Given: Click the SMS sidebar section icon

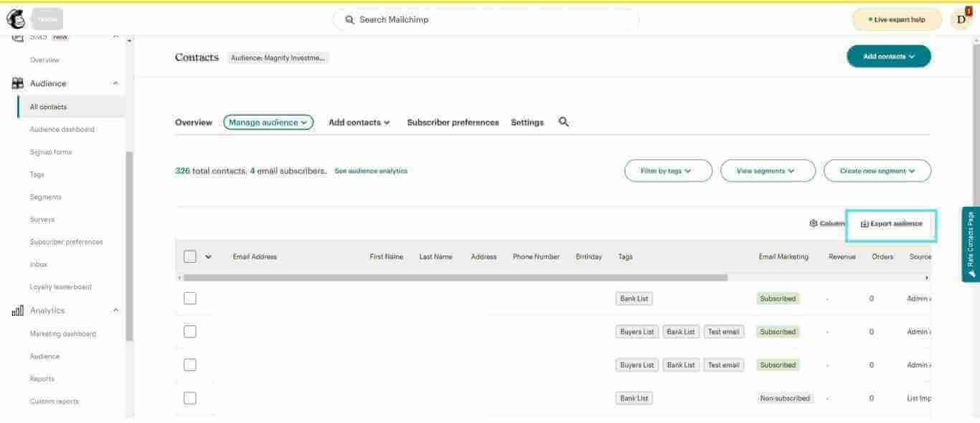Looking at the screenshot, I should click(18, 37).
